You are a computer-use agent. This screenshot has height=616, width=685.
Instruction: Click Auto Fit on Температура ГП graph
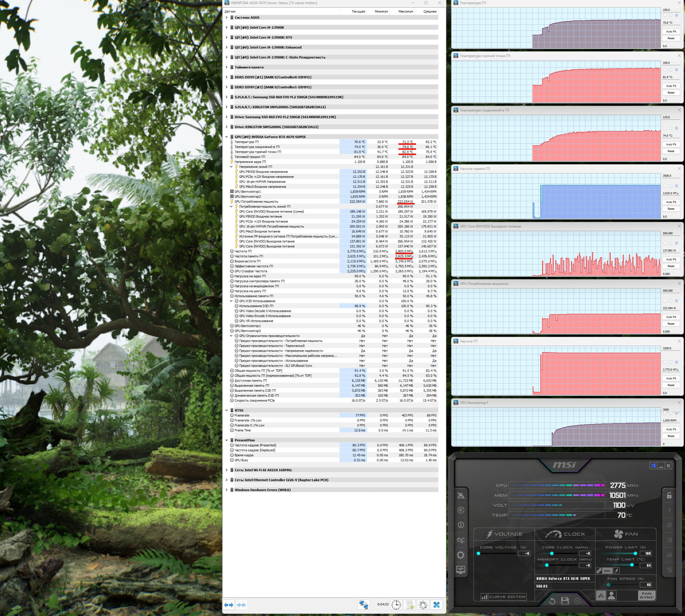pos(671,32)
